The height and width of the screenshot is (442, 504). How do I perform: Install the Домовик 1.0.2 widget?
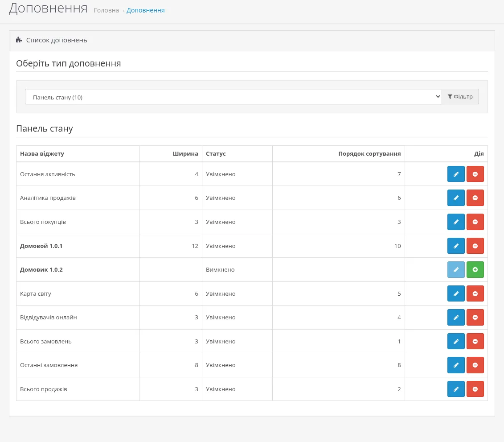(x=475, y=269)
